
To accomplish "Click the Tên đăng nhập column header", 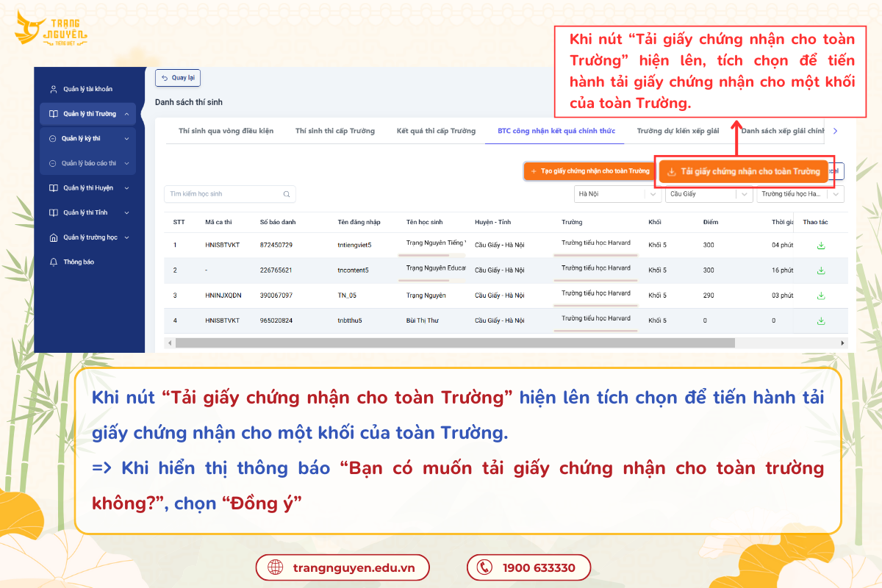I will [x=359, y=222].
